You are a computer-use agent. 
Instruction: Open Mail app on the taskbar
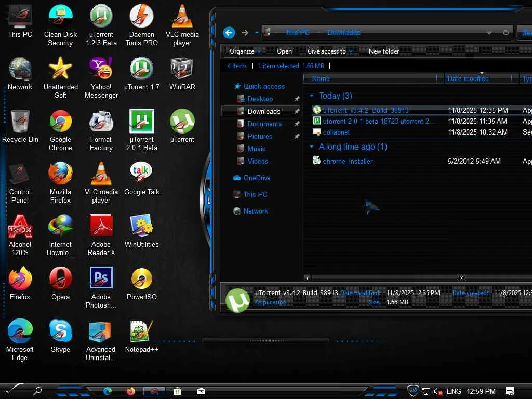coord(201,391)
